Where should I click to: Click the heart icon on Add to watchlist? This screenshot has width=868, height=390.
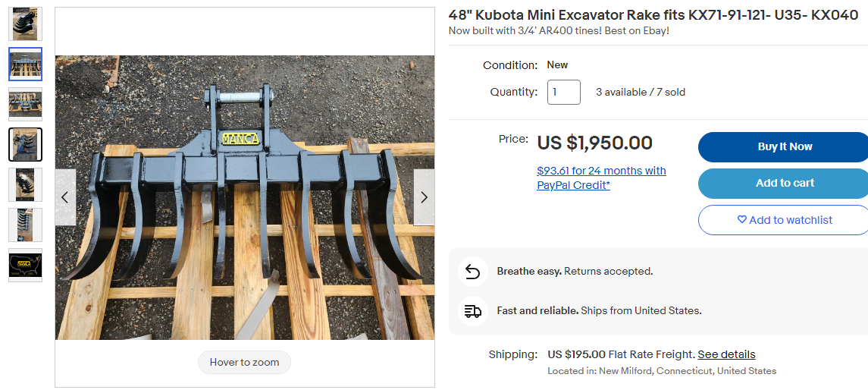741,220
